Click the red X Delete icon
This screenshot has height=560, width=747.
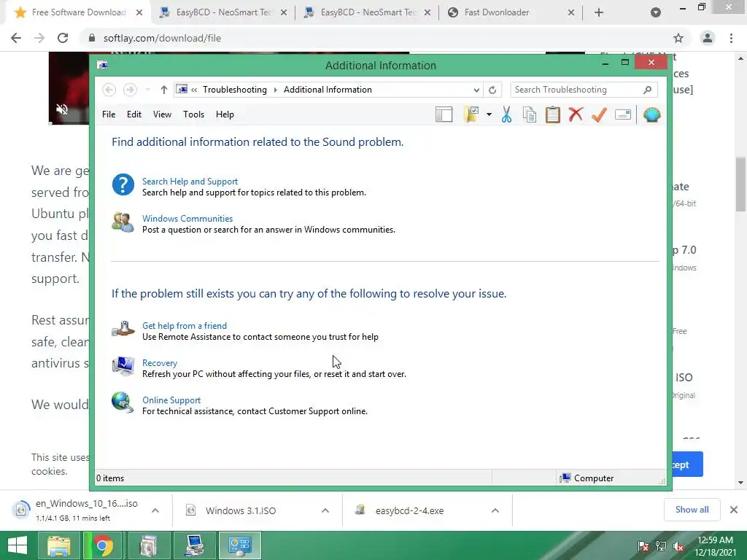click(x=576, y=114)
